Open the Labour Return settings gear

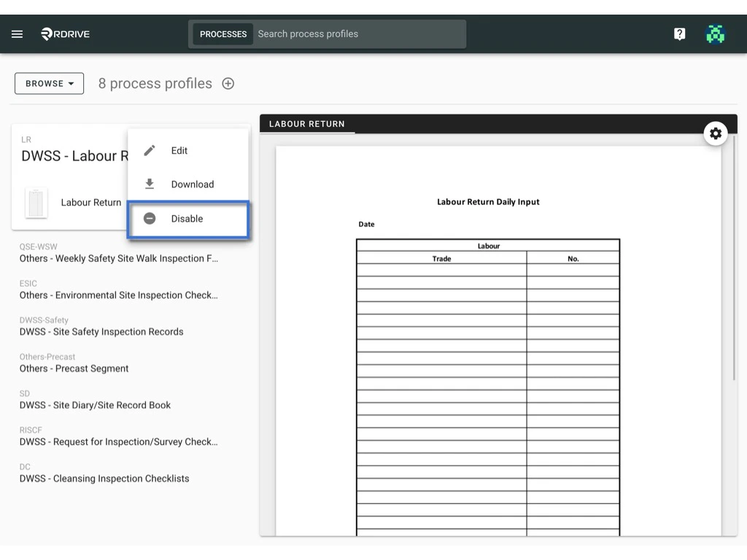[x=716, y=133]
